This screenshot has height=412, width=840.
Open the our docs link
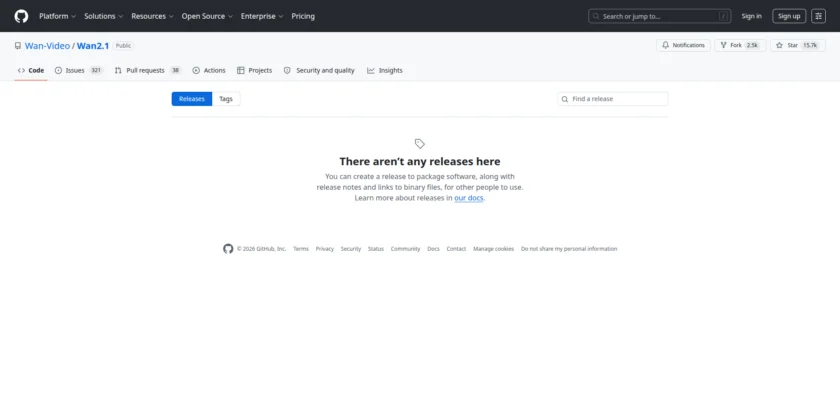tap(469, 198)
